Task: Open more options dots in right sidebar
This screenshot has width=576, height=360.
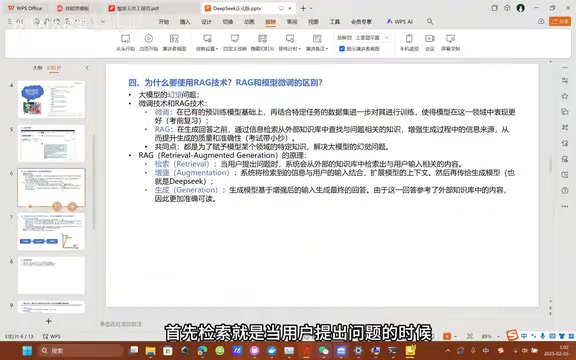Action: coord(565,206)
